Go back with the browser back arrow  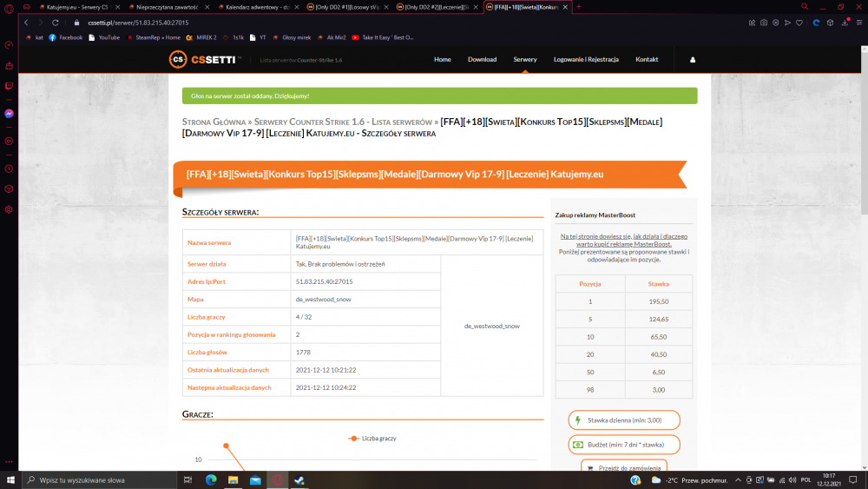pos(26,23)
